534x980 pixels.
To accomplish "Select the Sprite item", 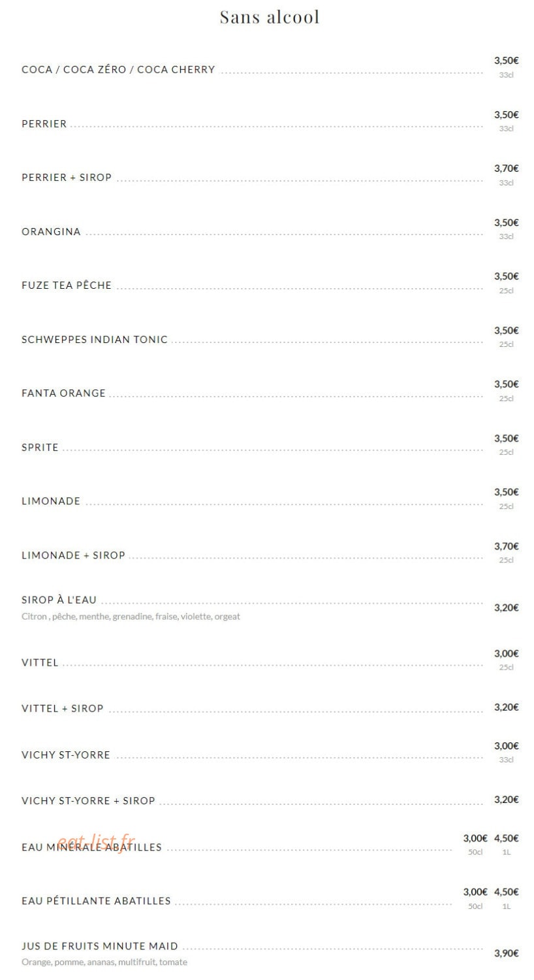I will tap(40, 447).
